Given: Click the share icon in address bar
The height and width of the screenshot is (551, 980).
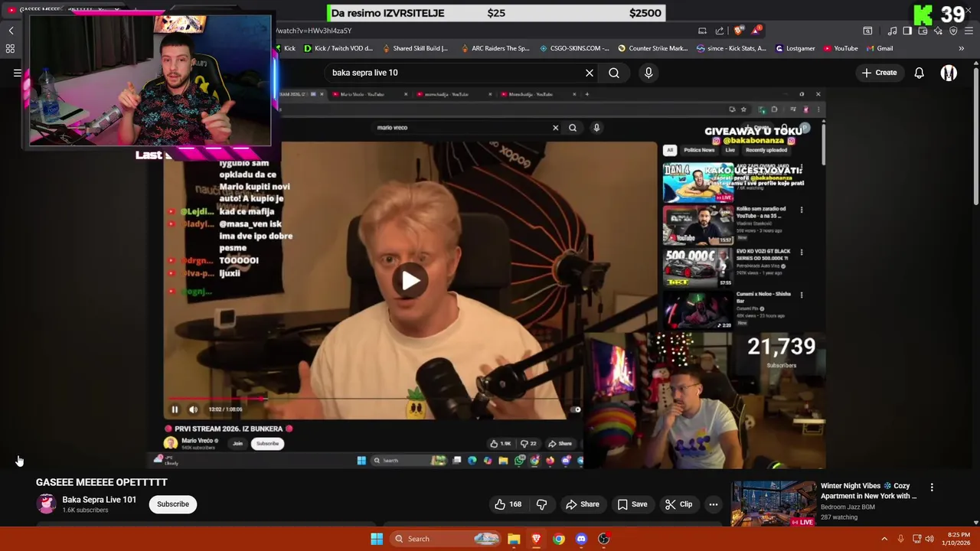Looking at the screenshot, I should click(x=720, y=31).
